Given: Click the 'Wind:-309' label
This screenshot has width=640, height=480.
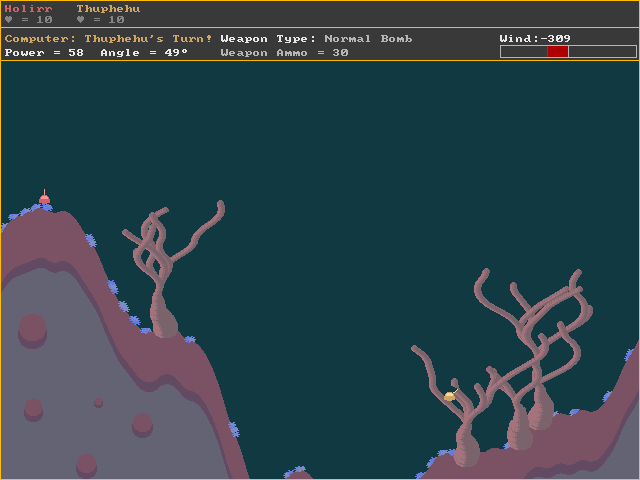Looking at the screenshot, I should click(x=535, y=38).
